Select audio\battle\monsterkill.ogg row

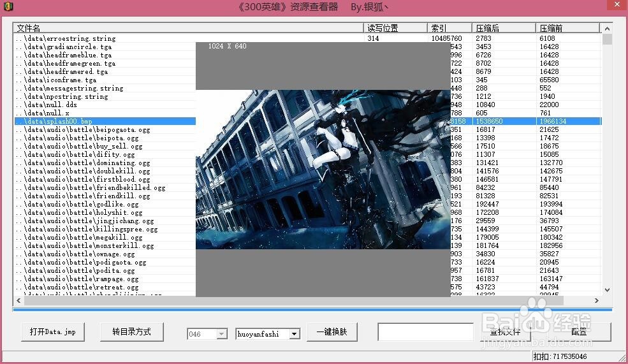coord(105,245)
